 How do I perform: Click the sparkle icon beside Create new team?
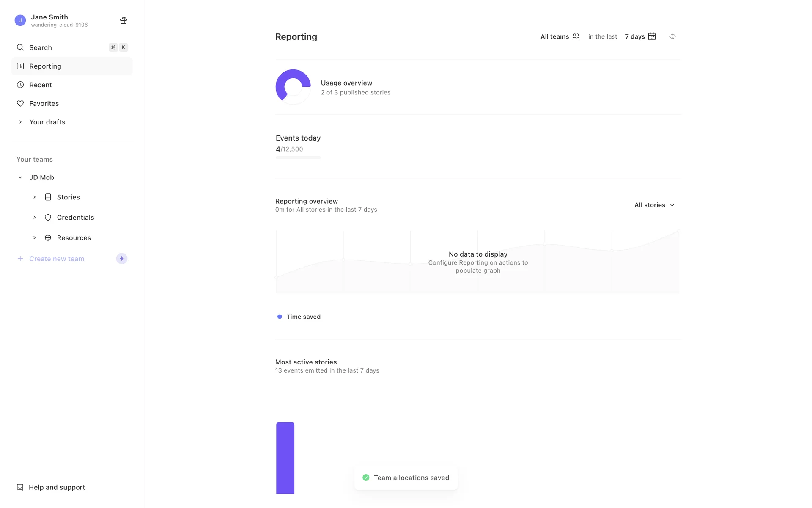click(x=122, y=259)
